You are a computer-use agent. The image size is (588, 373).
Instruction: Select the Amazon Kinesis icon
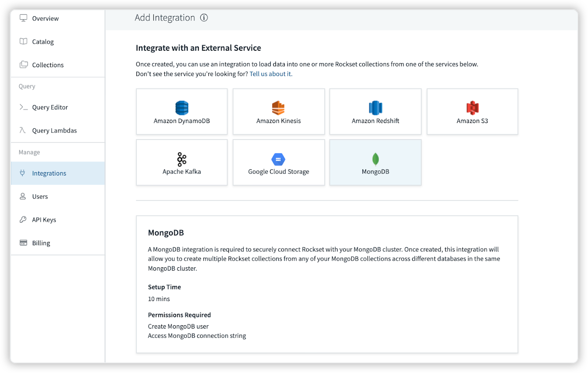pos(278,108)
